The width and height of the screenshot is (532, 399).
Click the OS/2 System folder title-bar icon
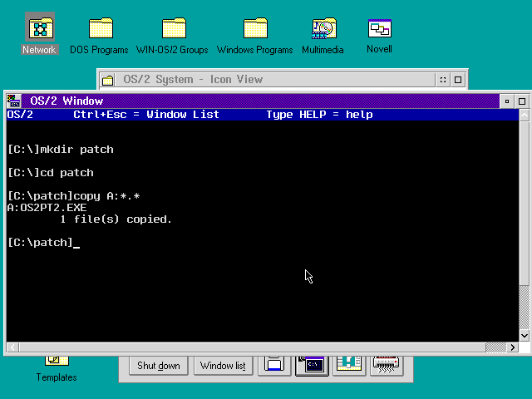coord(107,80)
